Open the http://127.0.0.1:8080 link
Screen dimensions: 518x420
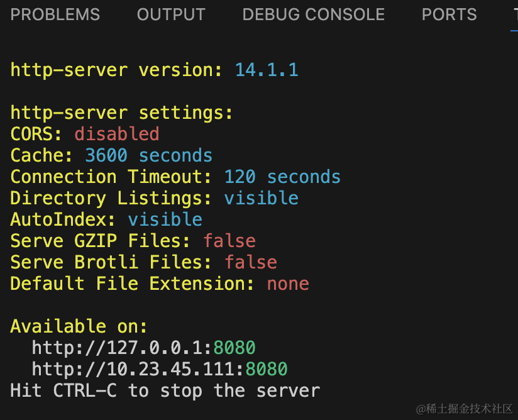point(144,348)
